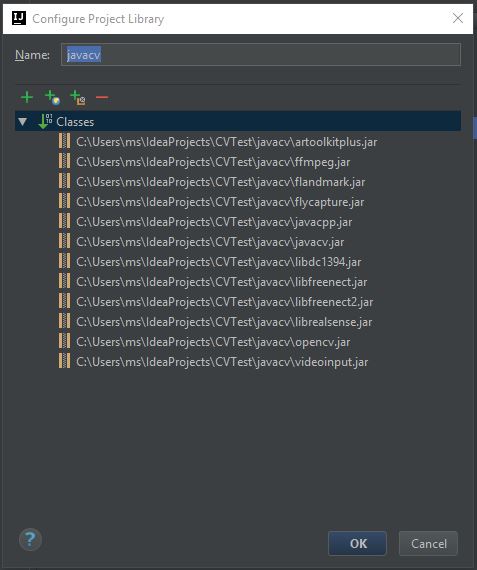Image resolution: width=477 pixels, height=570 pixels.
Task: Select the flandmark.jar entry
Action: tap(221, 181)
